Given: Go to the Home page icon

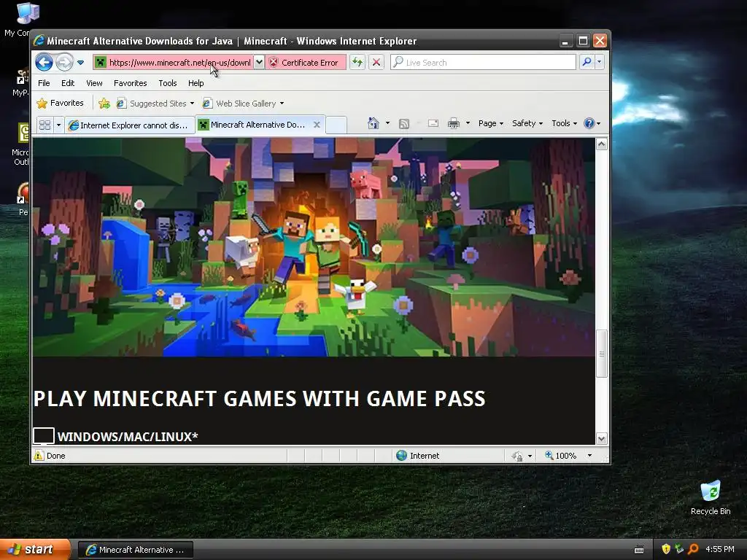Looking at the screenshot, I should click(x=373, y=123).
